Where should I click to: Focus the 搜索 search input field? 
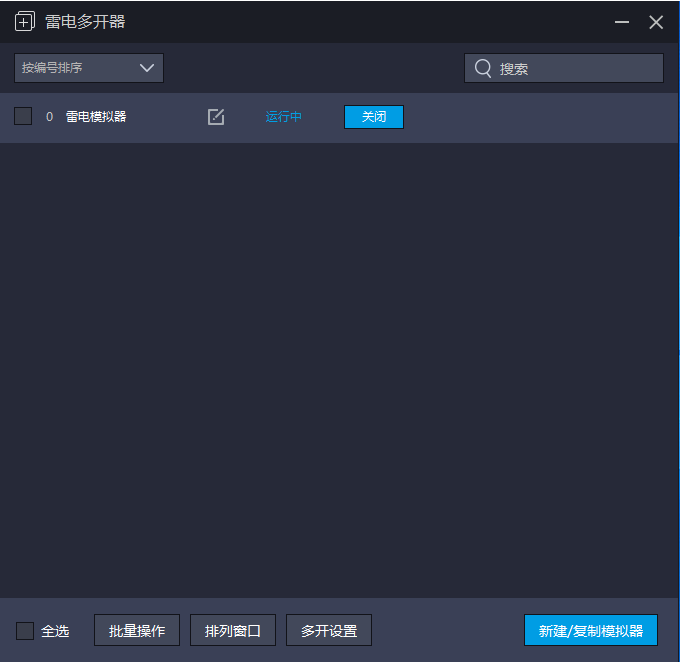click(x=564, y=68)
